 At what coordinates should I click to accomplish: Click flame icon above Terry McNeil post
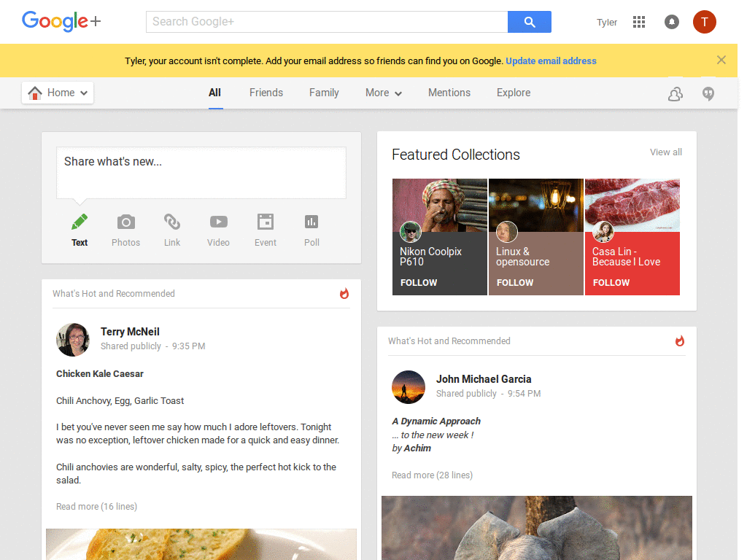pyautogui.click(x=344, y=293)
